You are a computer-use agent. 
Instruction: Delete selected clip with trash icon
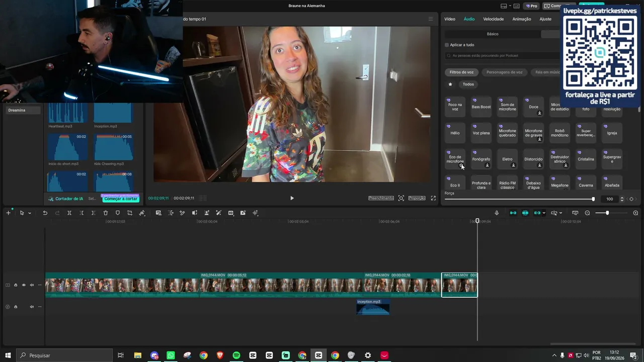click(x=106, y=213)
